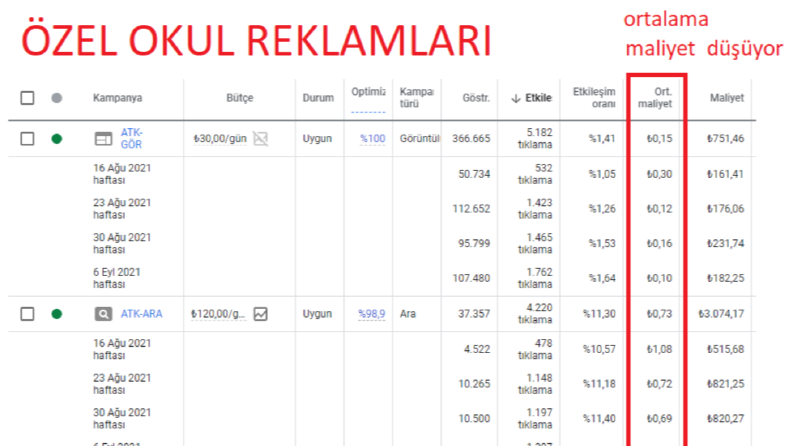Image resolution: width=793 pixels, height=446 pixels.
Task: Select cost value ₺821,25
Action: [725, 384]
